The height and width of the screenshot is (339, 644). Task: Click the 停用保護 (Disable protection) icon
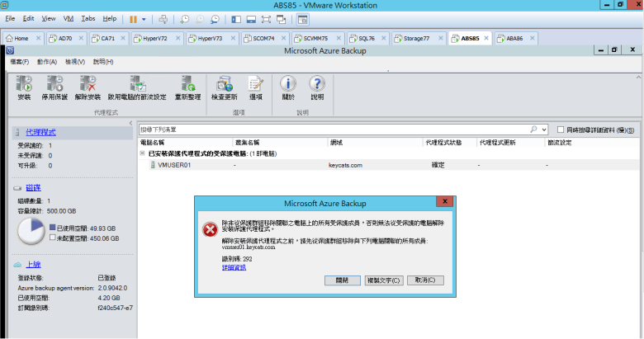click(x=54, y=84)
